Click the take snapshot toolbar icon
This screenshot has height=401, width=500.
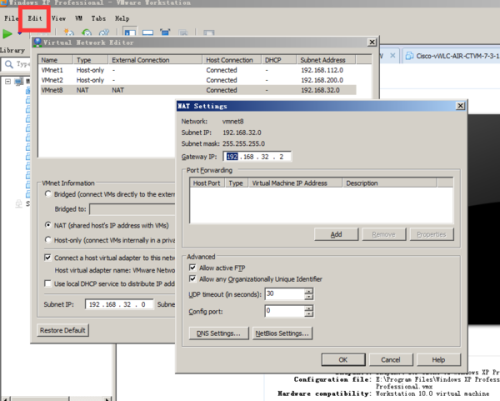[x=69, y=33]
